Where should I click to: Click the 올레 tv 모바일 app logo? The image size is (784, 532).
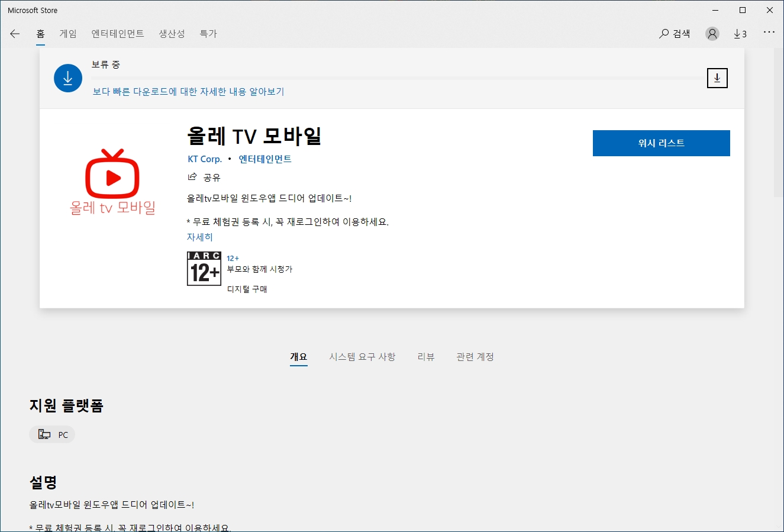(112, 182)
